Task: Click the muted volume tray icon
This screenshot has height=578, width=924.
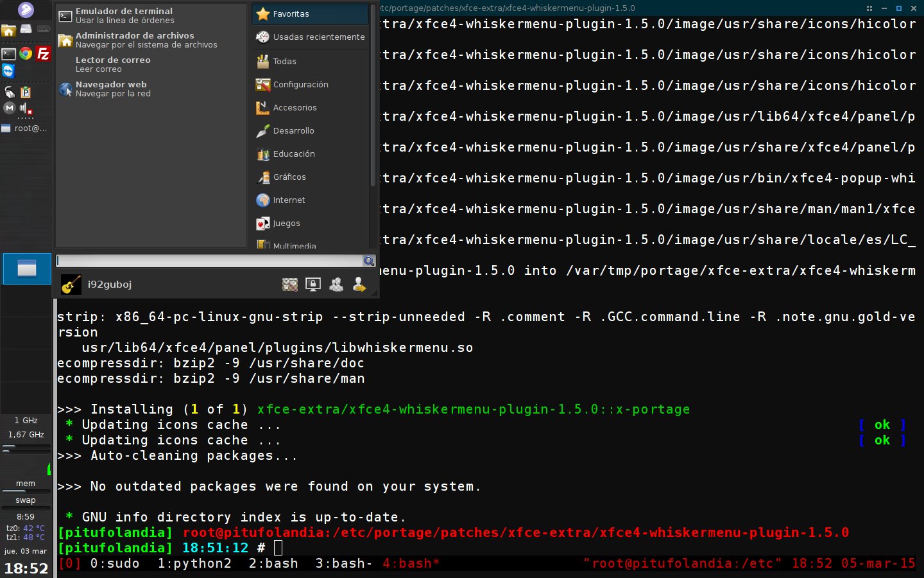Action: pos(26,109)
